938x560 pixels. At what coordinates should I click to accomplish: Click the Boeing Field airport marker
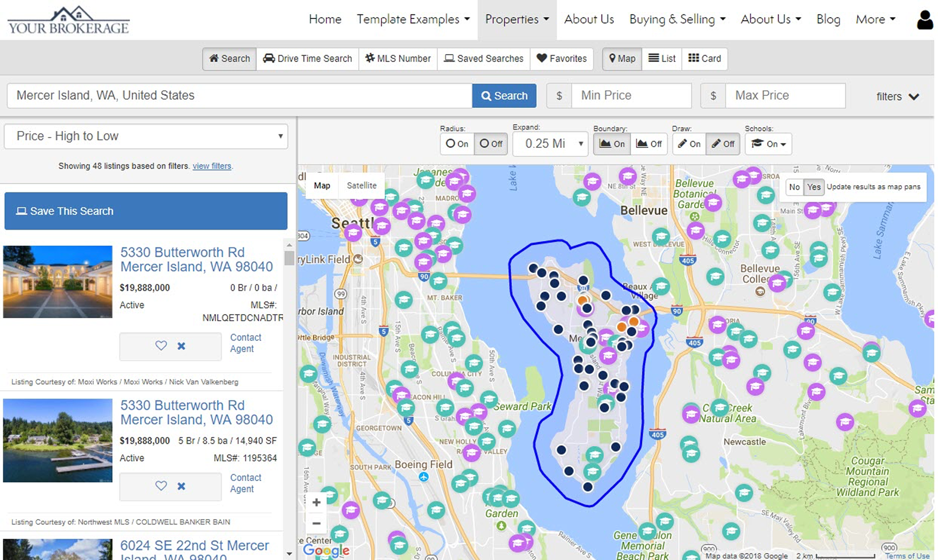pos(423,477)
